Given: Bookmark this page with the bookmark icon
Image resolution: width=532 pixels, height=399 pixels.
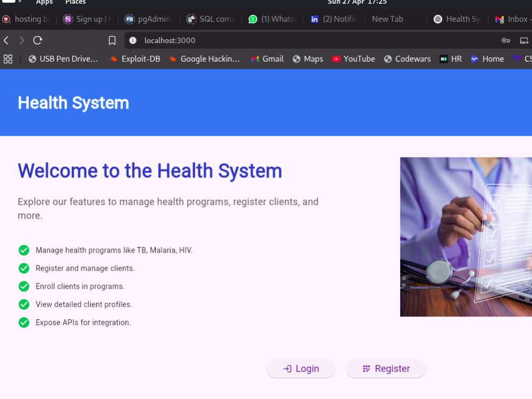Looking at the screenshot, I should pyautogui.click(x=112, y=40).
